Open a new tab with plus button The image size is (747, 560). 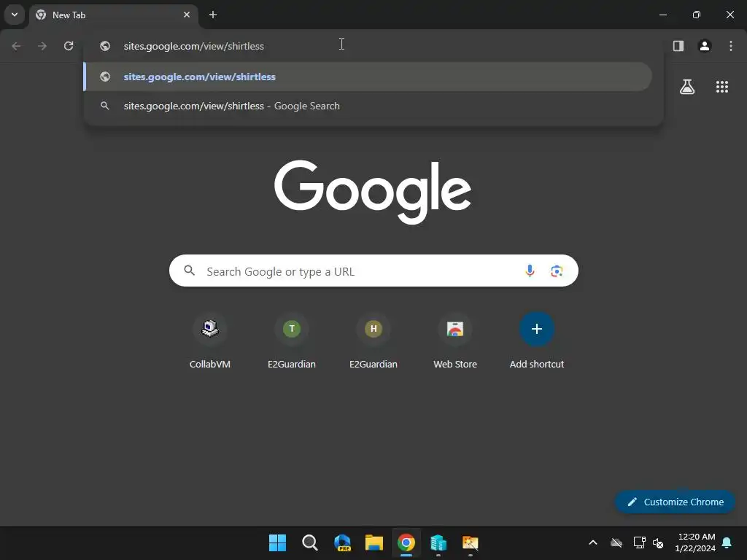click(213, 15)
